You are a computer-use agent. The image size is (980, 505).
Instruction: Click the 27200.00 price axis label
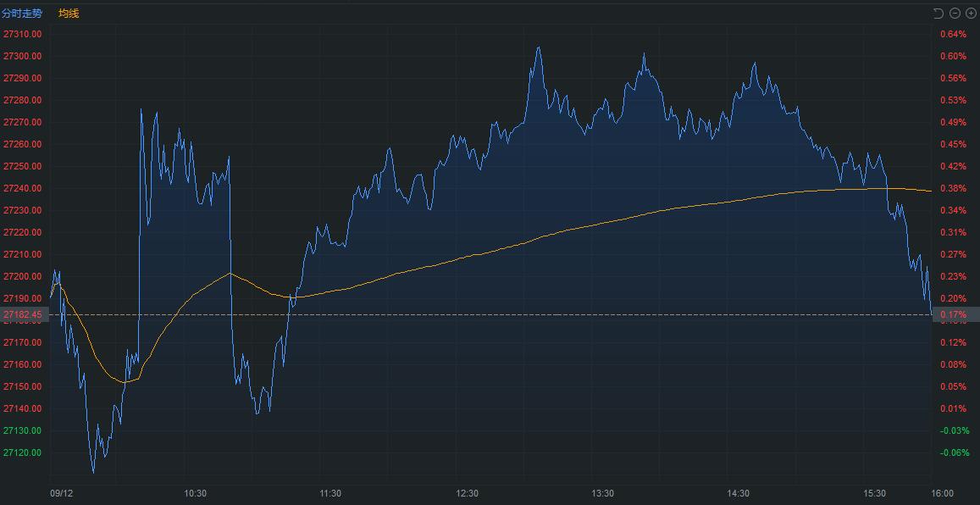(23, 276)
